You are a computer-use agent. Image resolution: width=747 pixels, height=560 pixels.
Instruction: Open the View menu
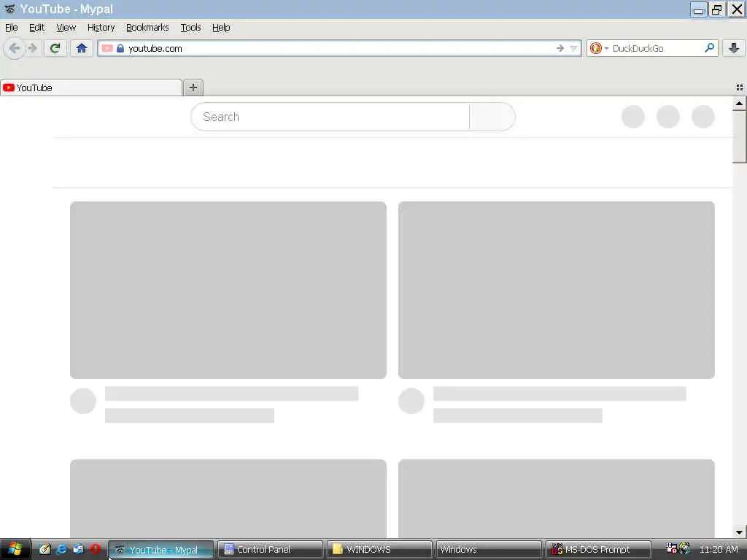coord(66,28)
